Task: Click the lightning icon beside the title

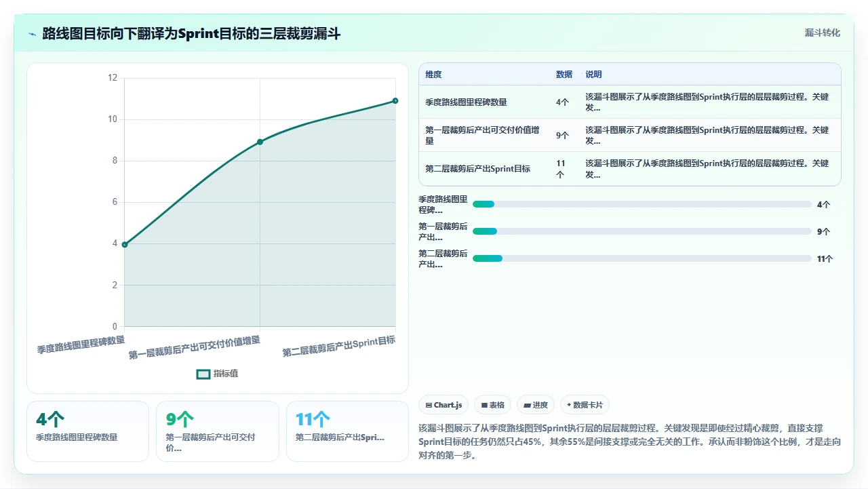Action: tap(32, 33)
